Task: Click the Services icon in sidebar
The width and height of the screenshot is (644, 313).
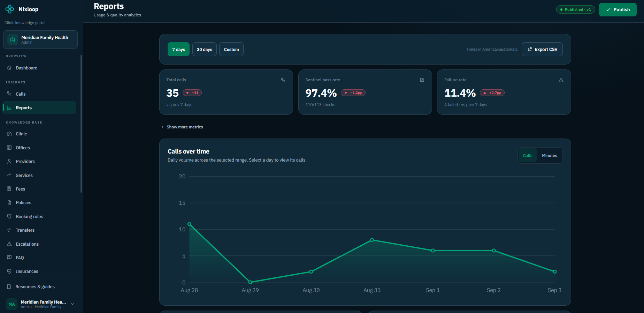Action: coord(9,175)
